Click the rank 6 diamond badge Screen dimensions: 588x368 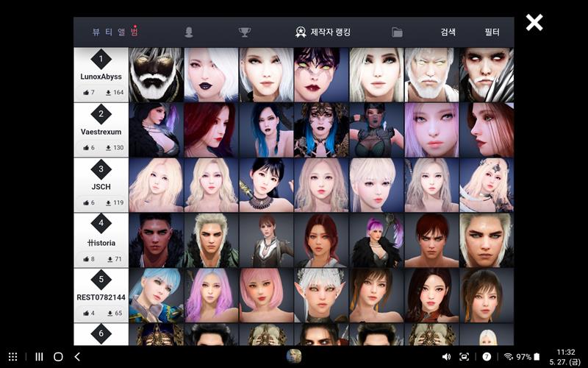[101, 333]
